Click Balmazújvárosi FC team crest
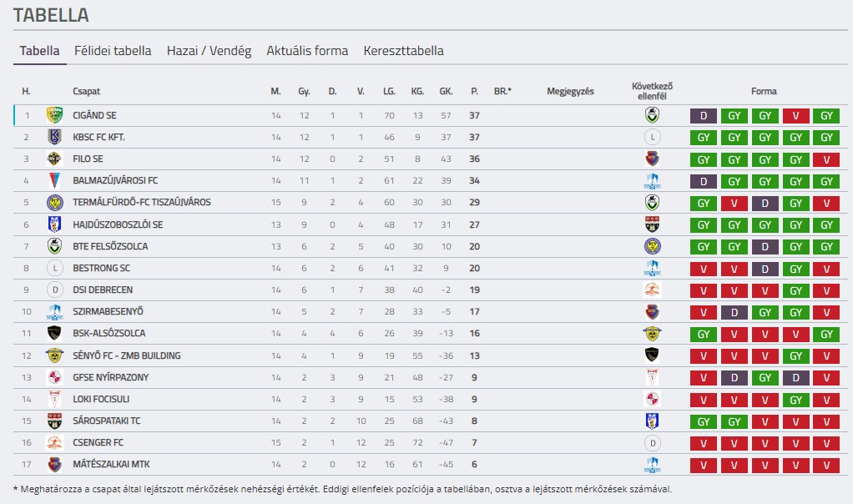Image resolution: width=853 pixels, height=504 pixels. coord(54,180)
